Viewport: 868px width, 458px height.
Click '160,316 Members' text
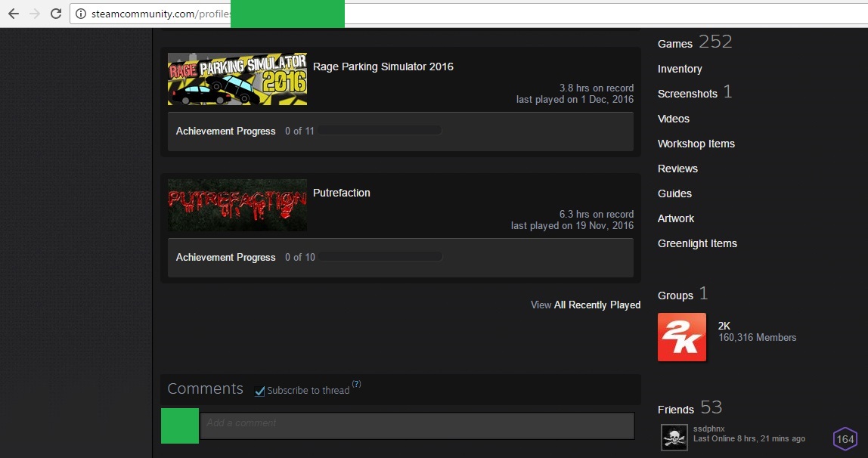758,337
